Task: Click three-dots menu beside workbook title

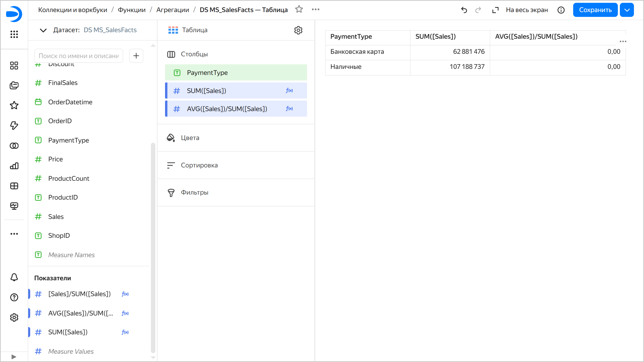Action: [x=315, y=10]
